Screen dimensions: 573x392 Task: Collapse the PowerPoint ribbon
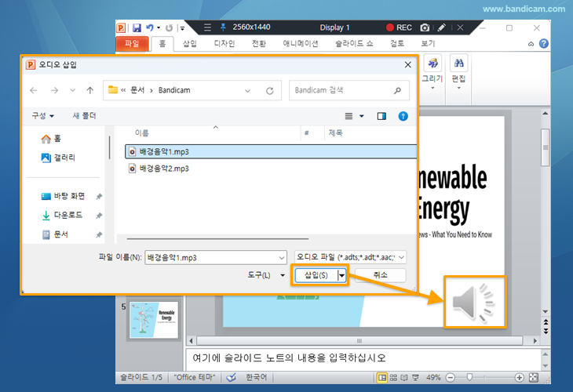click(x=531, y=44)
